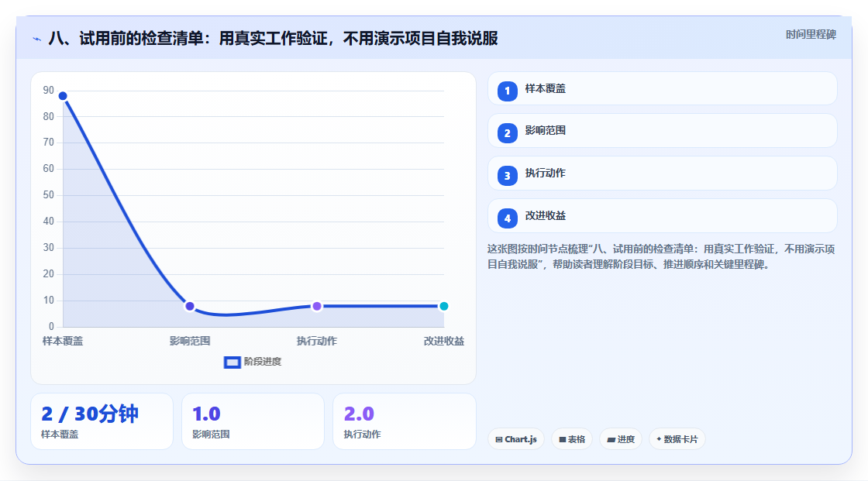
Task: Click the number 3 badge for 执行动作
Action: click(x=507, y=176)
